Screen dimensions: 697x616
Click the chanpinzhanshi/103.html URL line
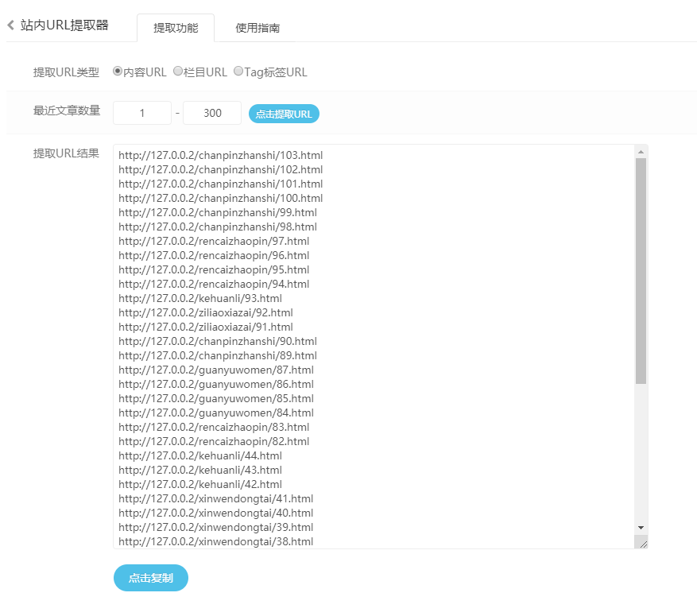221,155
